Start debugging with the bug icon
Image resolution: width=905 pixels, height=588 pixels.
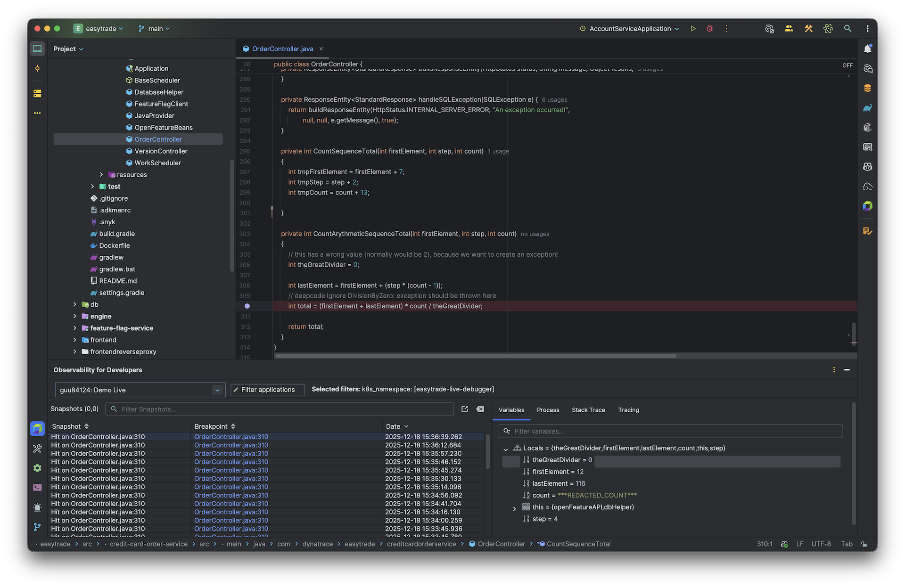(x=709, y=28)
